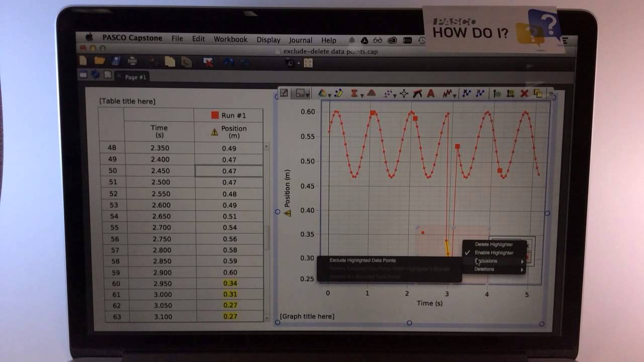The height and width of the screenshot is (362, 644).
Task: Click the Open folder icon in main toolbar
Action: click(x=100, y=61)
